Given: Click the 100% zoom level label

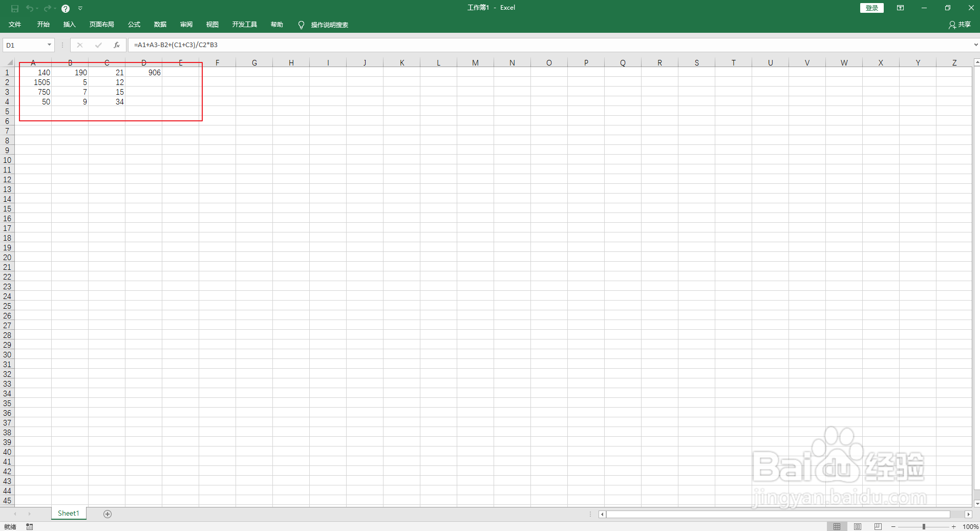Looking at the screenshot, I should (x=970, y=526).
